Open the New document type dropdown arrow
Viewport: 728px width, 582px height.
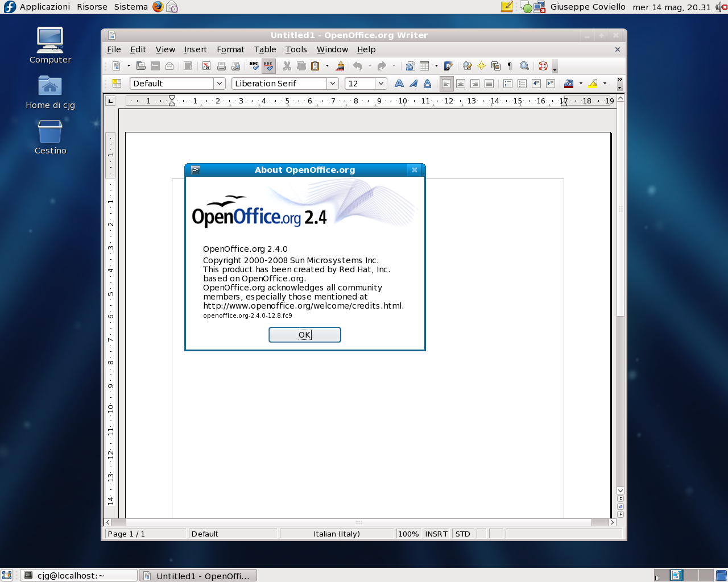point(129,66)
